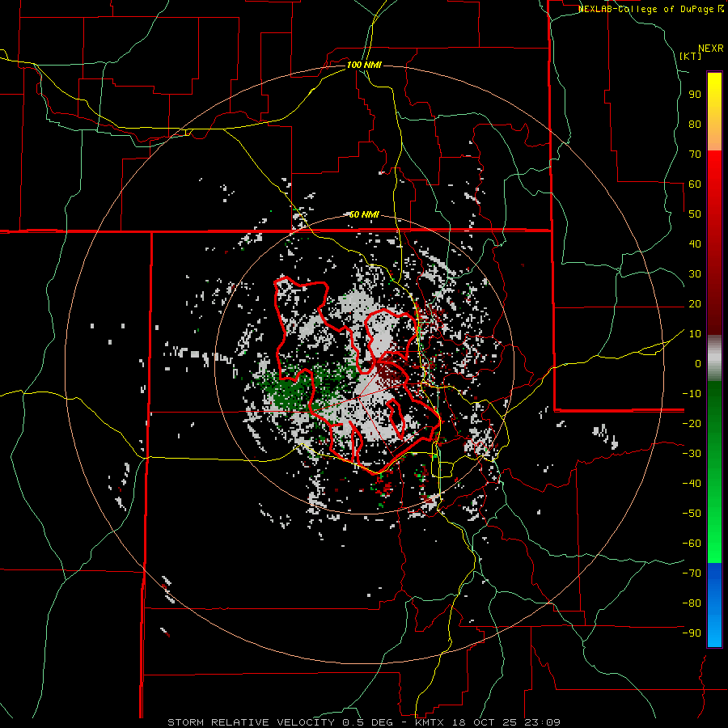Click the -10 value on velocity scale

pos(692,394)
